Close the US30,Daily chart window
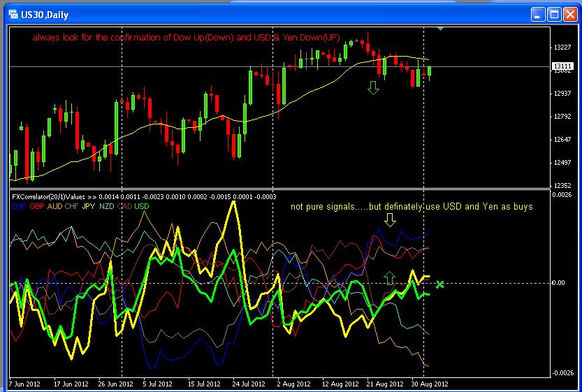This screenshot has width=582, height=392. 571,15
